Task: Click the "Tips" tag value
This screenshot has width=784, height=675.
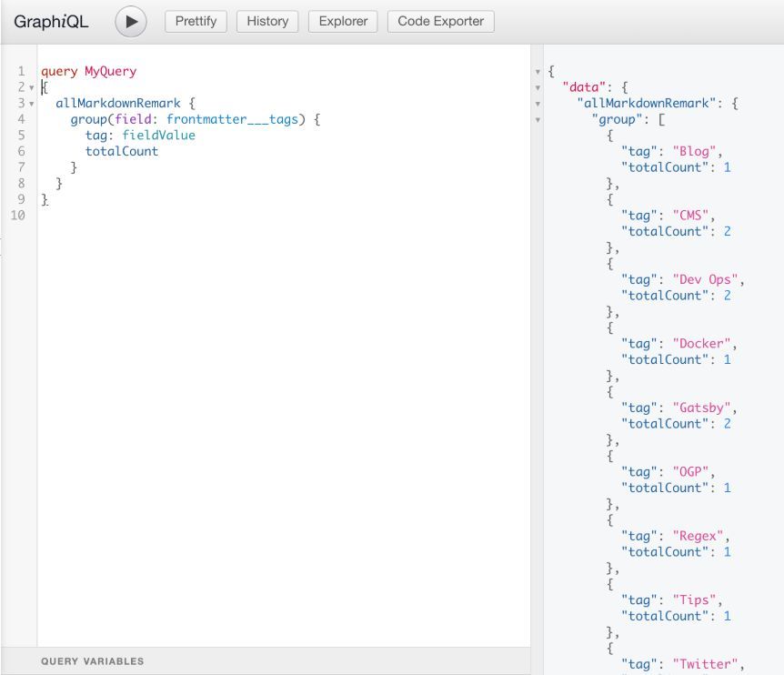Action: coord(695,599)
